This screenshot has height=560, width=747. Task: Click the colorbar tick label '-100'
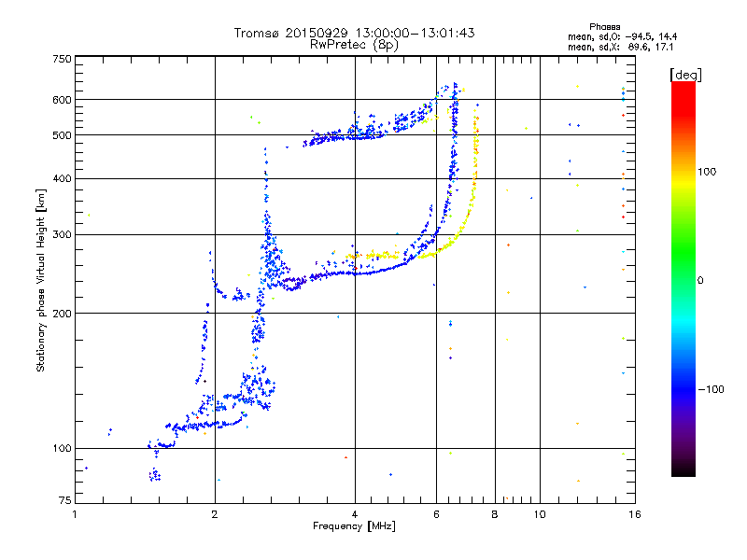coord(711,389)
